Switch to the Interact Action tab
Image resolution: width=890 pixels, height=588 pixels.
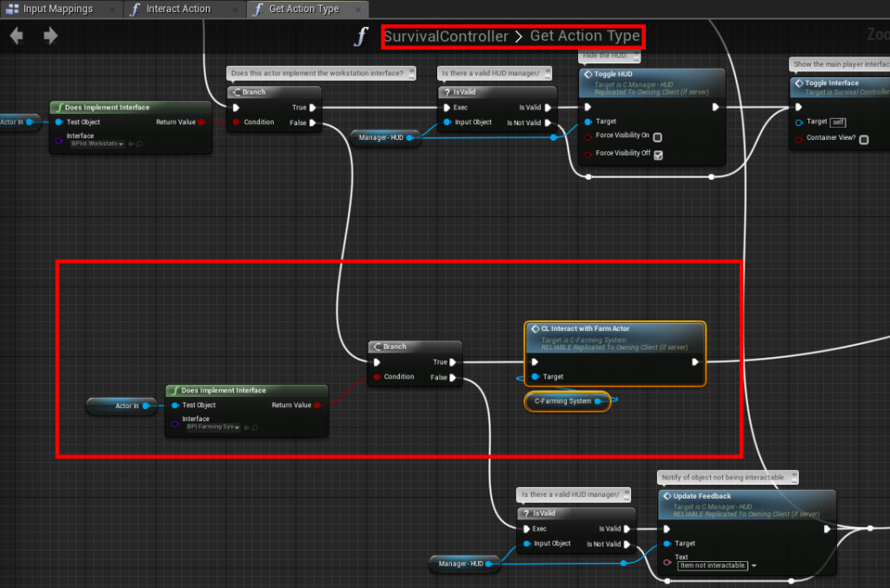click(177, 9)
